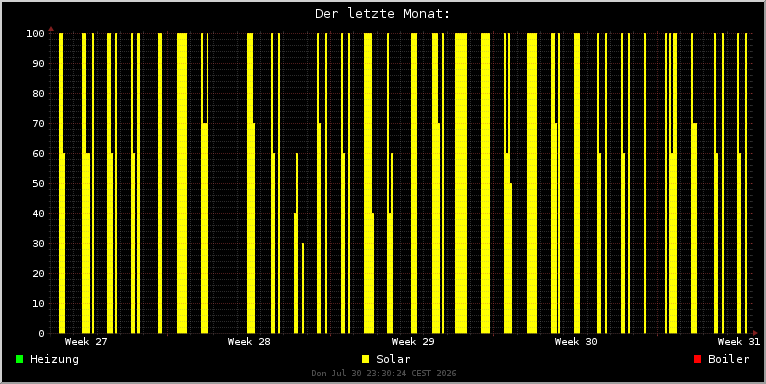Viewport: 766px width, 384px height.
Task: Click the 50 value on the y-axis
Action: click(x=38, y=184)
